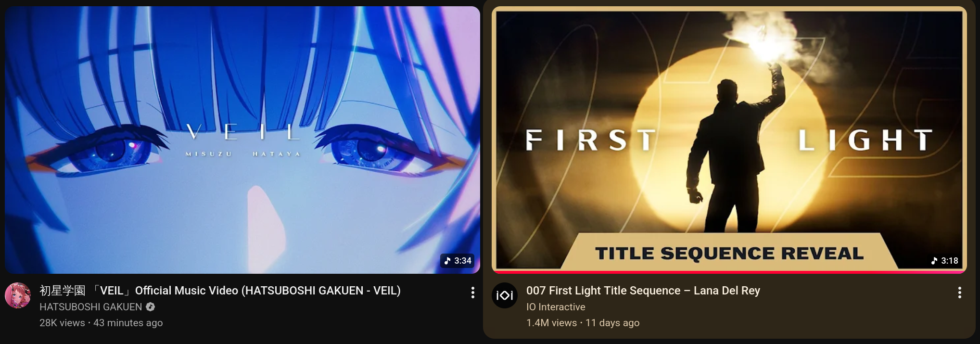This screenshot has height=344, width=980.
Task: Click the MISUZU HATAYA text on thumbnail
Action: pos(243,154)
